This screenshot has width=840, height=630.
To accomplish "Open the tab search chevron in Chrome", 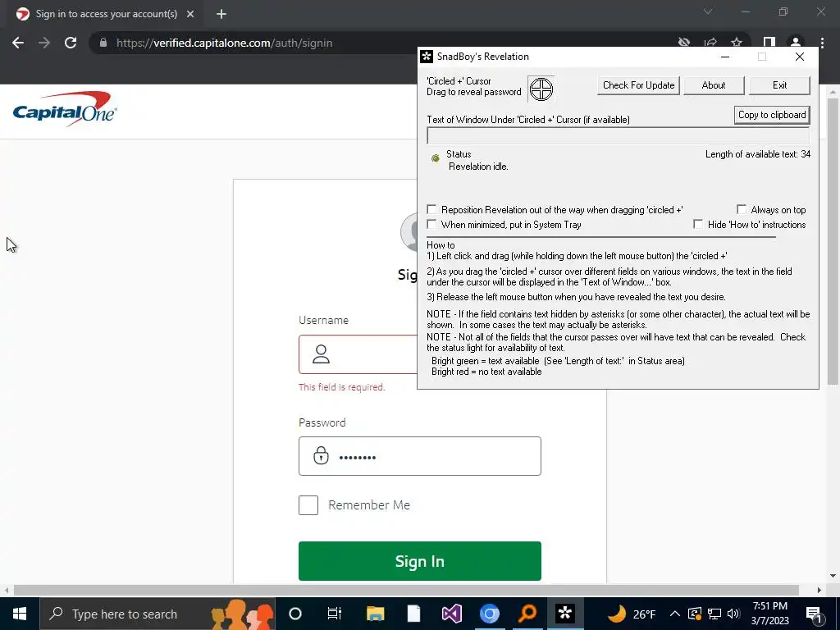I will (x=708, y=11).
